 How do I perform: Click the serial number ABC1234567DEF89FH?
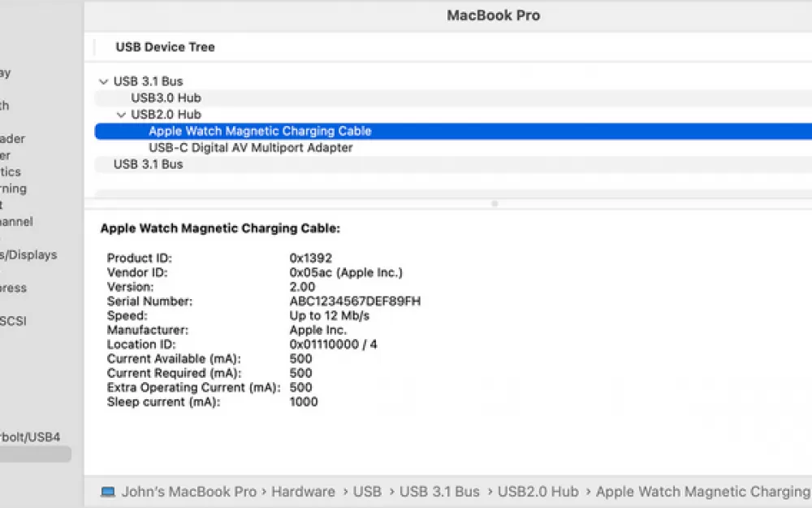pyautogui.click(x=356, y=302)
